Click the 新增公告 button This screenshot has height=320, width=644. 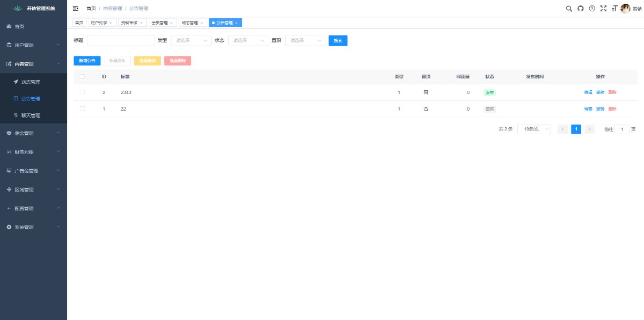click(x=87, y=61)
